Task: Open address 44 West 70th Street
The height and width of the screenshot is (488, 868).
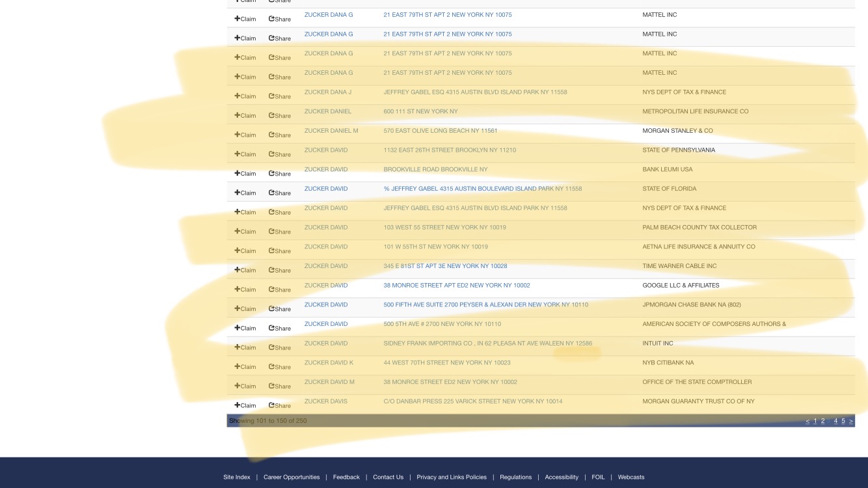Action: click(447, 362)
